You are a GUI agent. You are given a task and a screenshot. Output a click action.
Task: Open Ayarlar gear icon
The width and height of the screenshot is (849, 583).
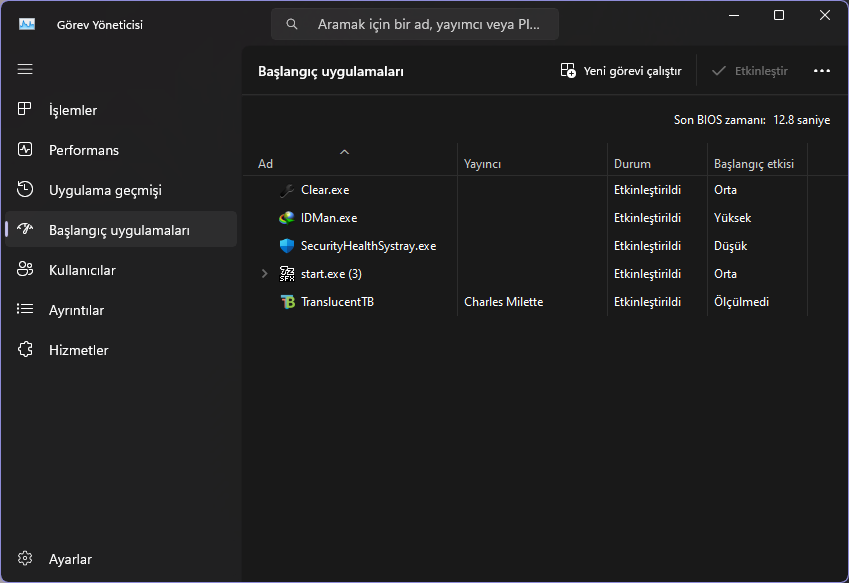click(25, 559)
